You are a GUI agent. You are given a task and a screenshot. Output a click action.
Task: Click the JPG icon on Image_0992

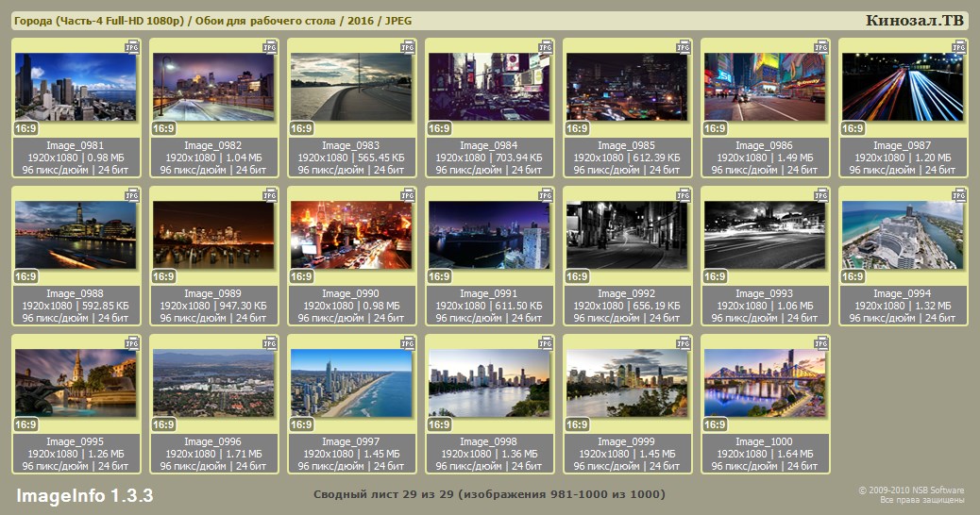pyautogui.click(x=684, y=194)
